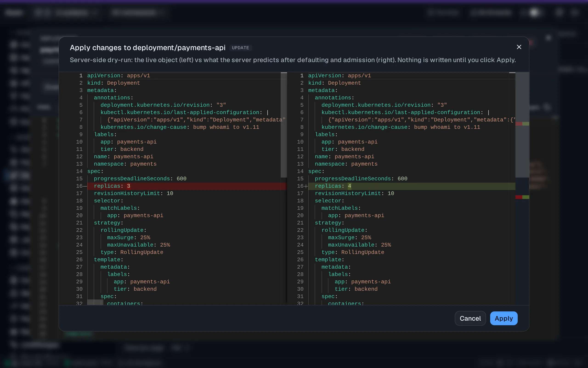The width and height of the screenshot is (588, 368).
Task: Click 'selector:' in the left pane
Action: tap(108, 201)
